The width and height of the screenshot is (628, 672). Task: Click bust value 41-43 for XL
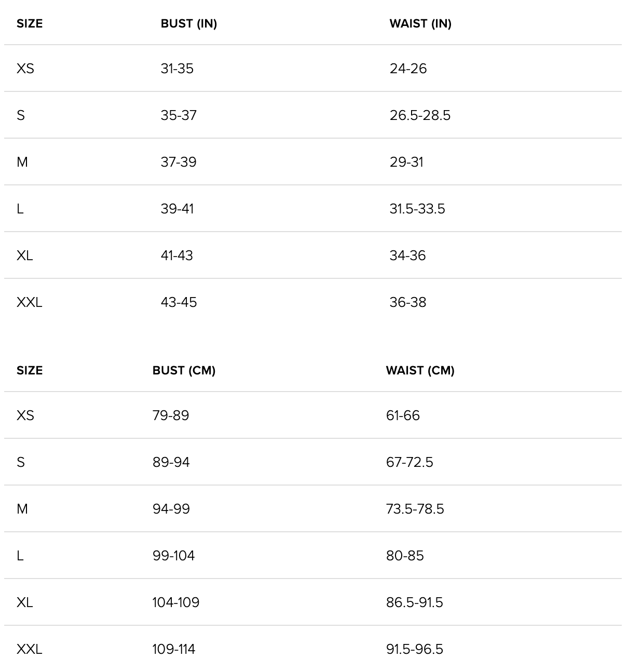pos(176,256)
